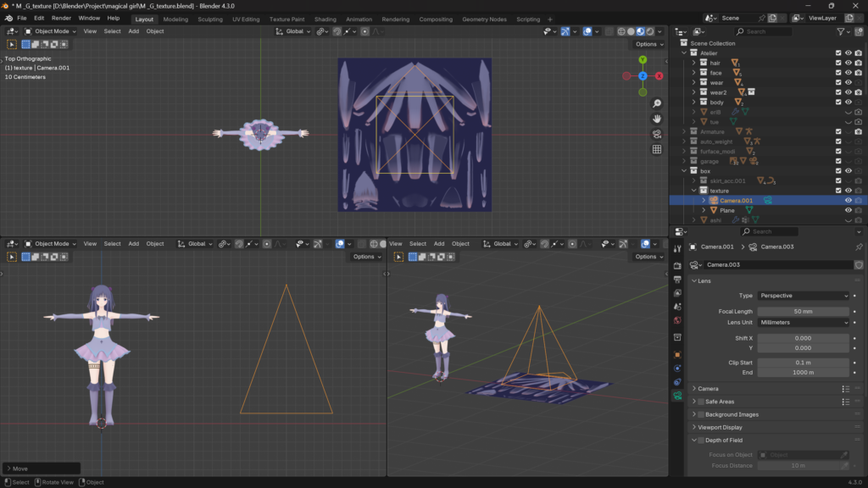Hide the hair collection with eye icon
Image resolution: width=868 pixels, height=488 pixels.
click(x=849, y=63)
